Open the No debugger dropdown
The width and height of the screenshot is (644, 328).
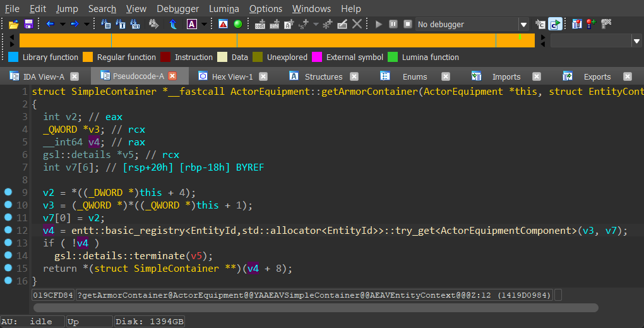coord(523,25)
